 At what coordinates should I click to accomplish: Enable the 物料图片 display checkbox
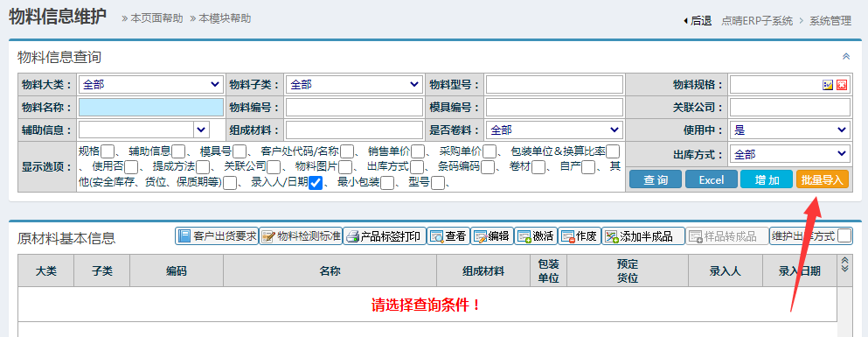coord(345,167)
